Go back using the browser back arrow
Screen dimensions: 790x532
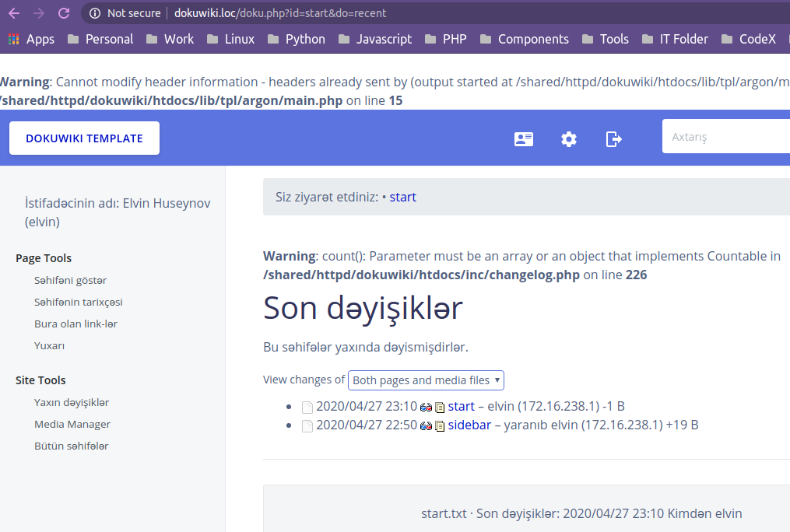[x=14, y=13]
